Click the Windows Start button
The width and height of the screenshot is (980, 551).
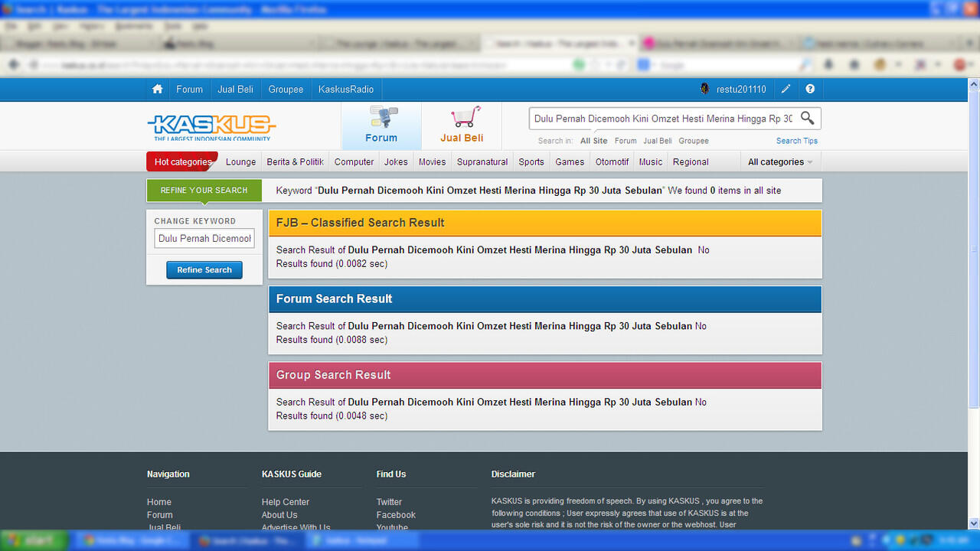(34, 540)
